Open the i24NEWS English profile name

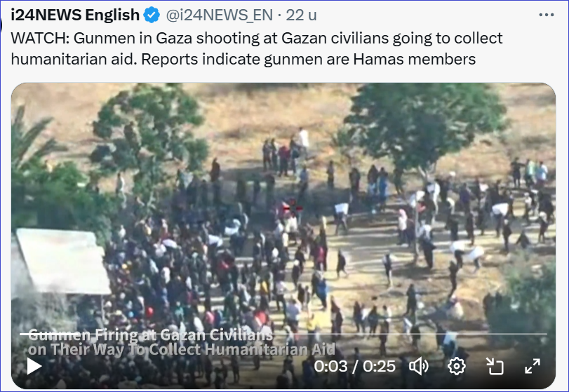pyautogui.click(x=75, y=15)
